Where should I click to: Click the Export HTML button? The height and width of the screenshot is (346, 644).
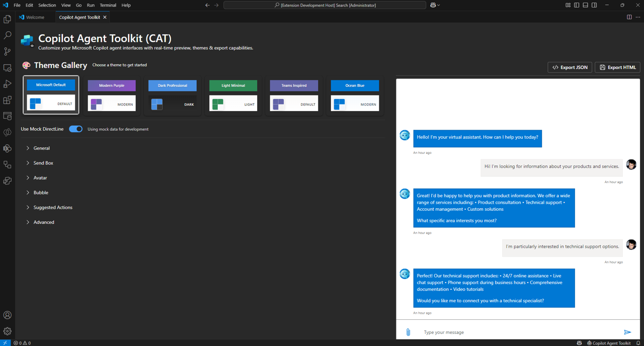[x=617, y=67]
